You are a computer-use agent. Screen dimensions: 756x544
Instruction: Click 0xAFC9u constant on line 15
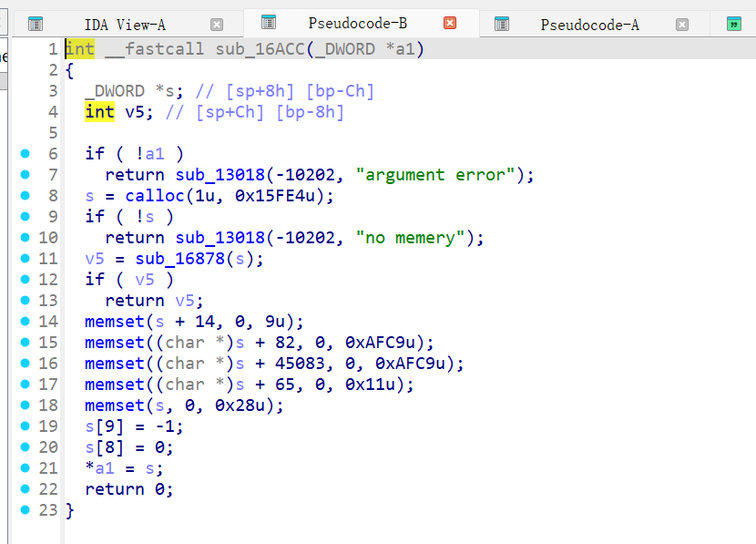pyautogui.click(x=380, y=343)
